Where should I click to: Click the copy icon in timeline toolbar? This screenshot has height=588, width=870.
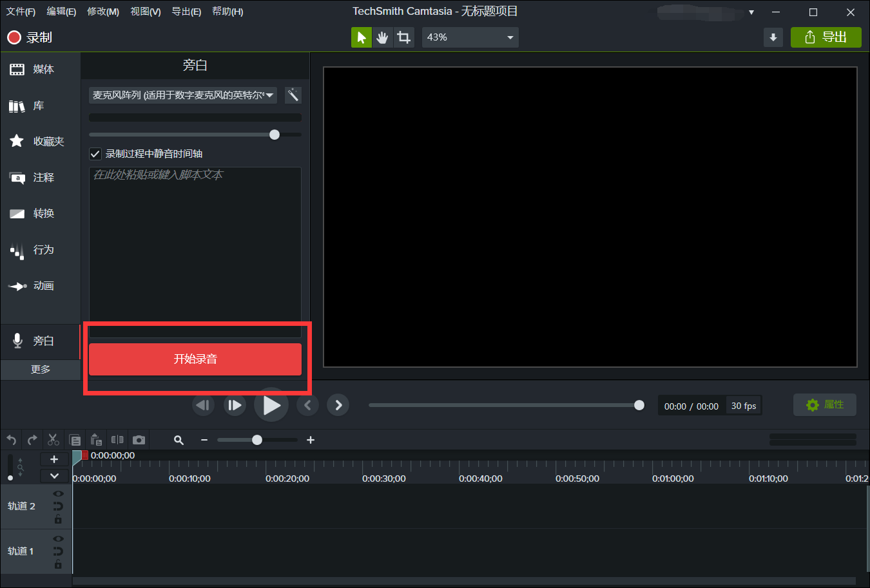pyautogui.click(x=75, y=441)
